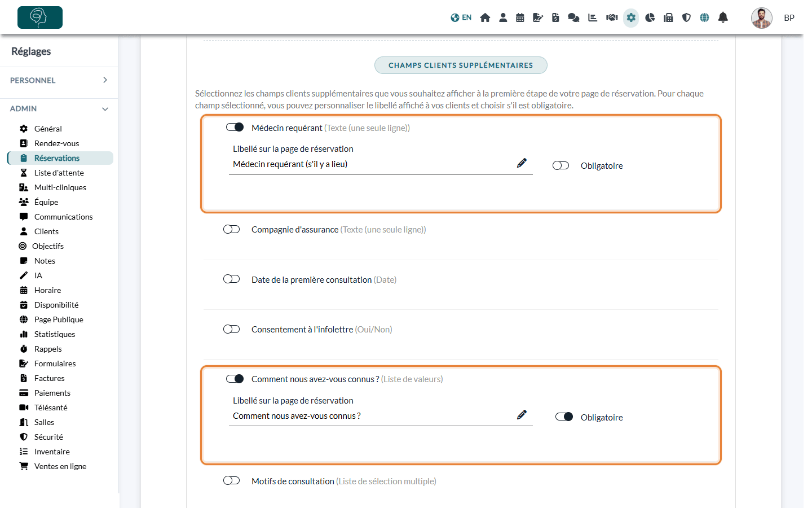This screenshot has height=508, width=812.
Task: Click the cash register icon in top bar
Action: click(668, 17)
